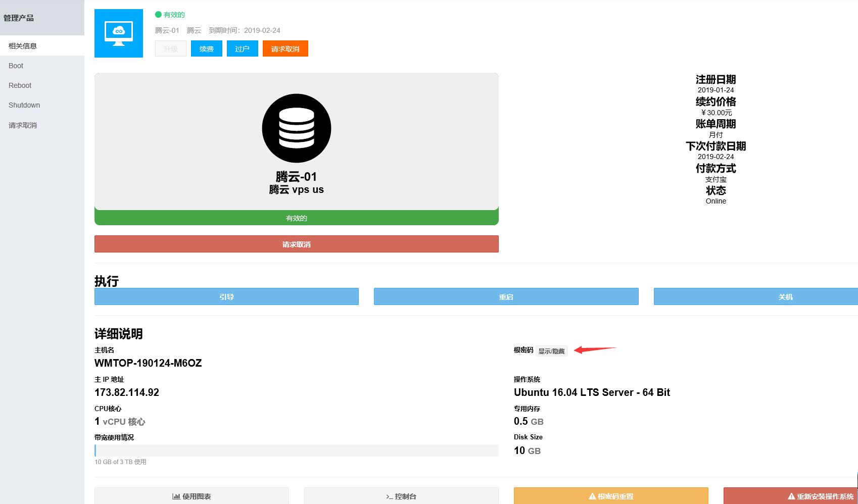Click the warning triangle on 根密码重置

592,496
